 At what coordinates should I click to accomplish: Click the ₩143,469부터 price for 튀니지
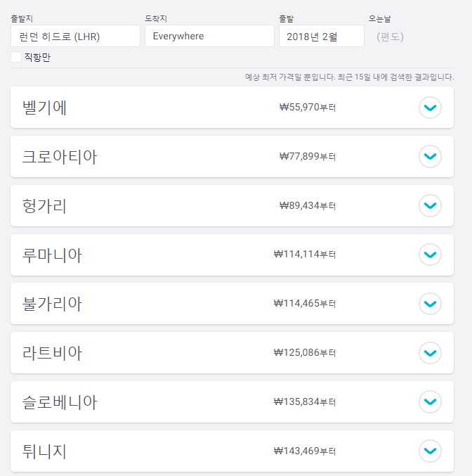(305, 451)
